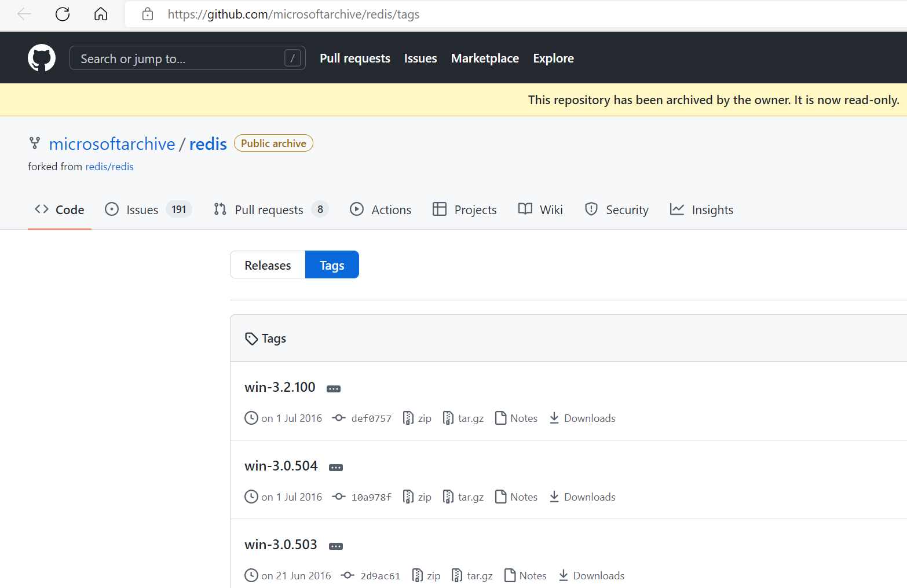Viewport: 907px width, 588px height.
Task: Click the slash shortcut key icon in search
Action: pos(292,58)
